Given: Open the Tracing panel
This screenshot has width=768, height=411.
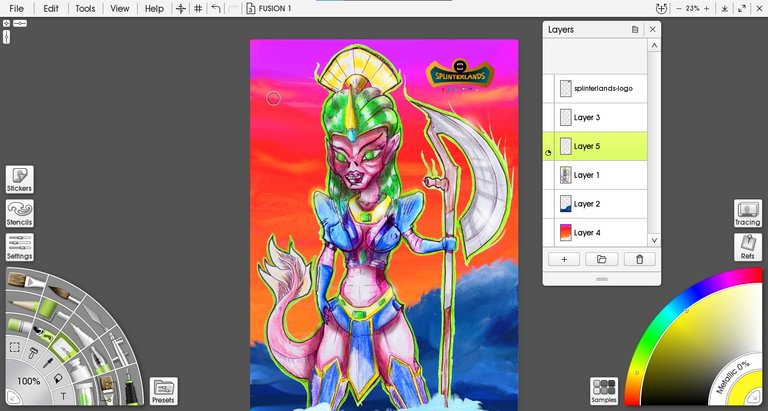Looking at the screenshot, I should pos(747,213).
